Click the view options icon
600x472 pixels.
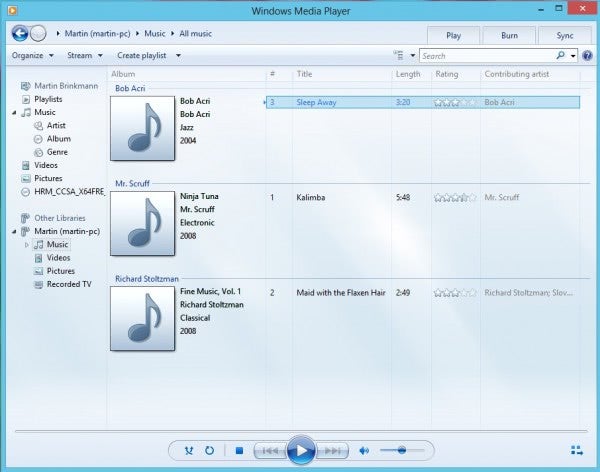click(399, 56)
